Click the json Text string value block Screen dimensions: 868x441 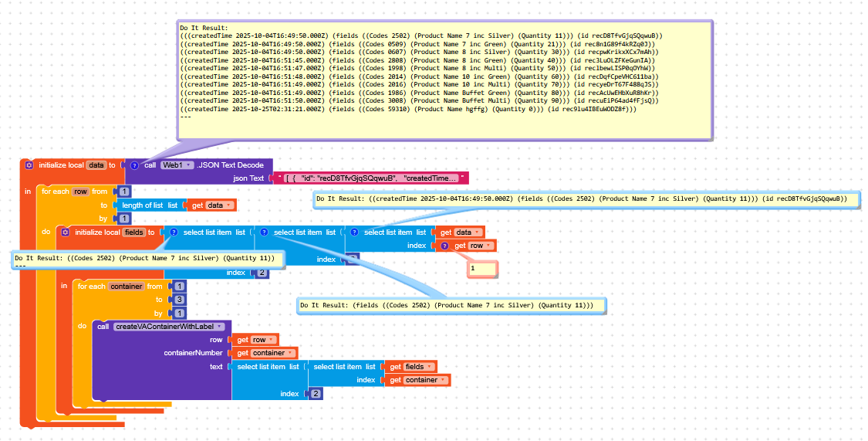[x=372, y=178]
